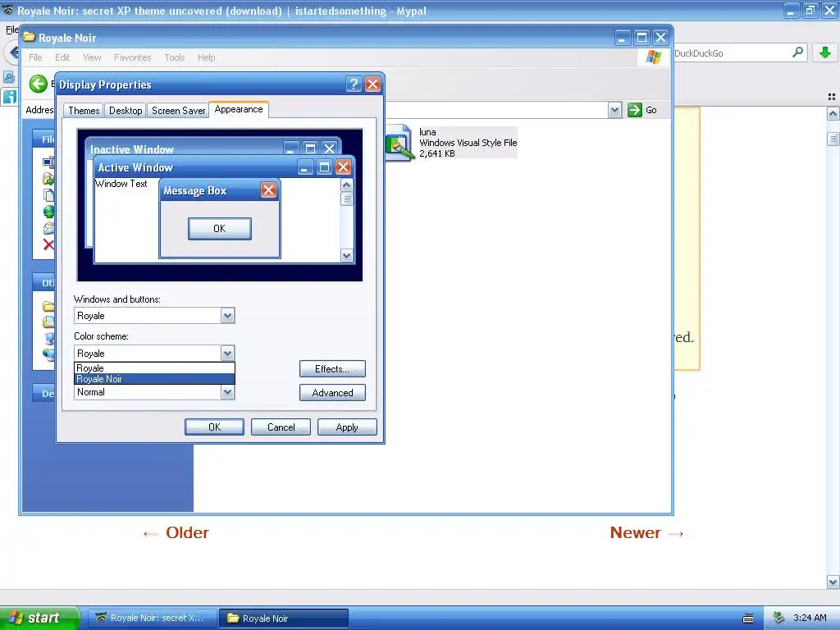Choose Royale option in color scheme list
Image resolution: width=840 pixels, height=630 pixels.
click(154, 368)
